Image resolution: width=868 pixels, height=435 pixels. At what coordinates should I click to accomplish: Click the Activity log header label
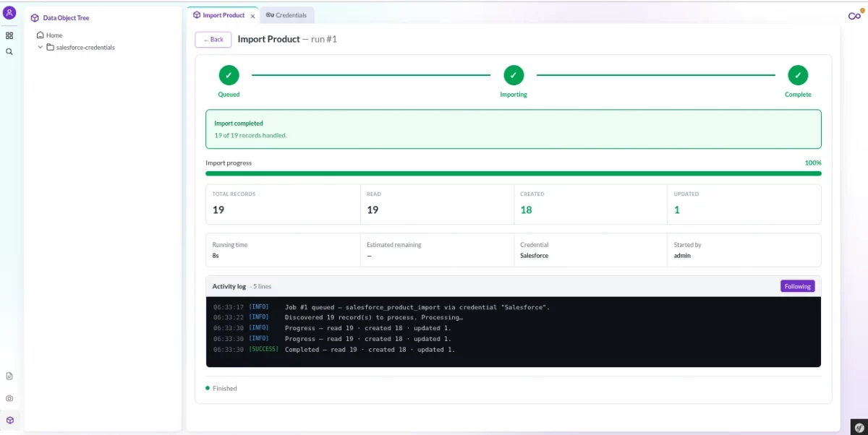(x=229, y=286)
